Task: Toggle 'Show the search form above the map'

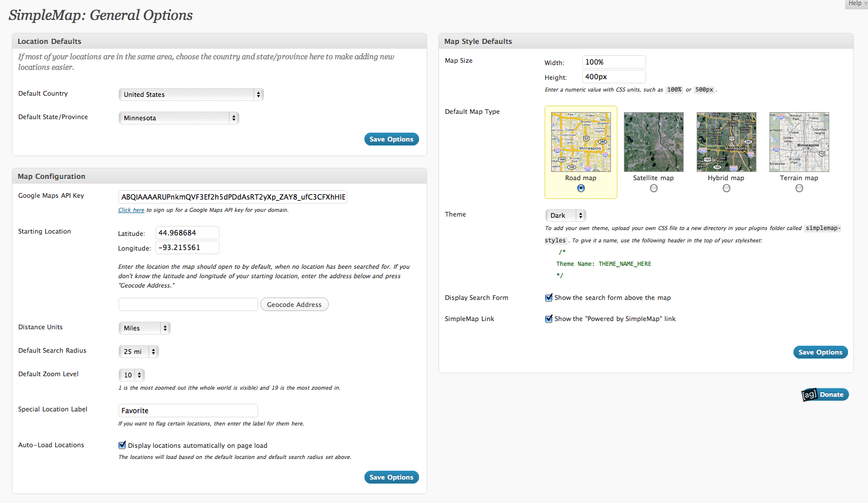Action: [x=549, y=298]
